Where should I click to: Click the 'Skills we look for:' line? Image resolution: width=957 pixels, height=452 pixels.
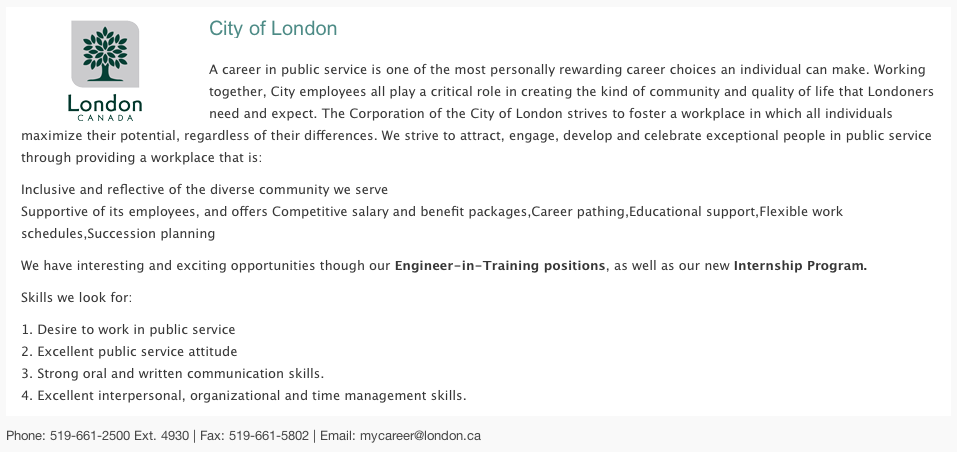(x=76, y=298)
